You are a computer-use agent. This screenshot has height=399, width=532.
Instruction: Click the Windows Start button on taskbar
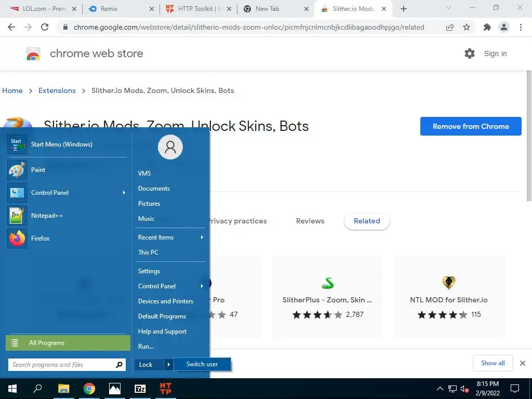click(12, 389)
